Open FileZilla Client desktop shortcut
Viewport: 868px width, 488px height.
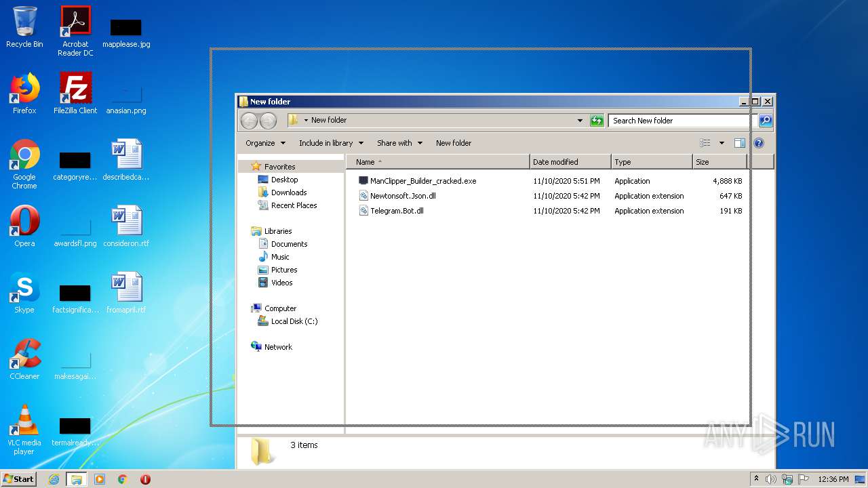tap(75, 94)
